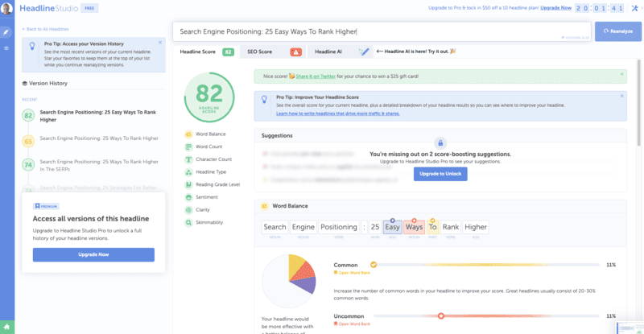644x334 pixels.
Task: Jump to Character Count section
Action: pyautogui.click(x=213, y=159)
